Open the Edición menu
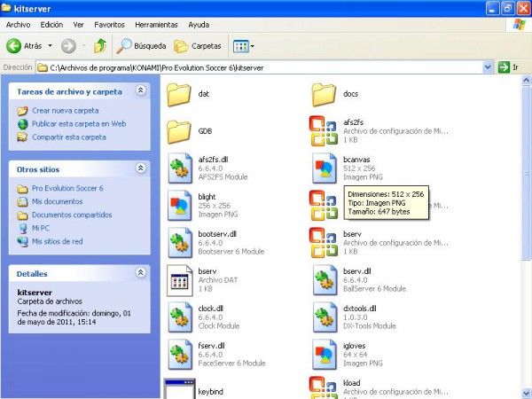 click(51, 25)
